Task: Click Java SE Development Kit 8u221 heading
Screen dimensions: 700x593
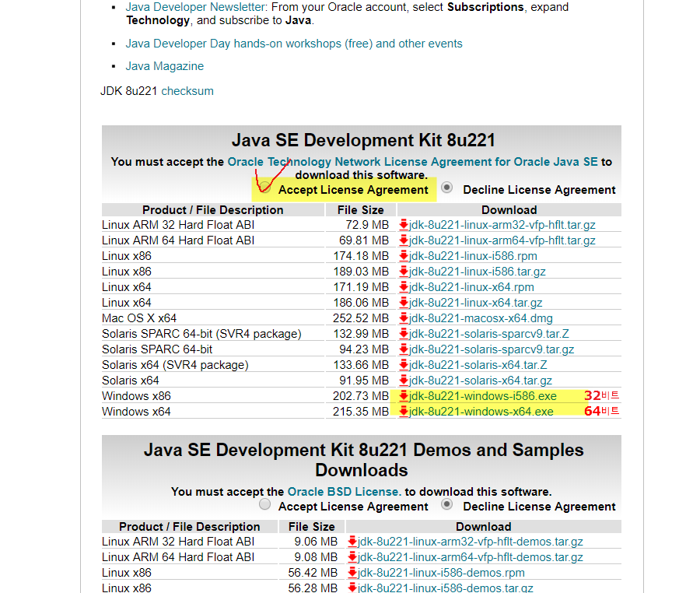Action: click(363, 140)
